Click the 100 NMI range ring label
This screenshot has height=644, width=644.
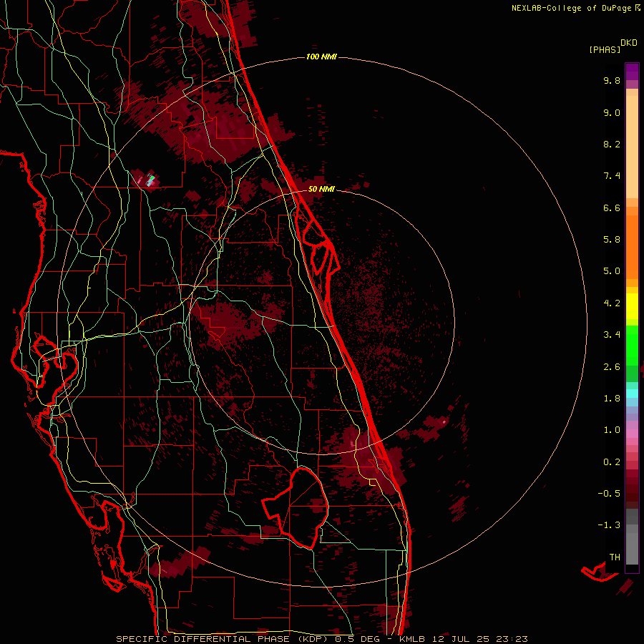click(321, 57)
